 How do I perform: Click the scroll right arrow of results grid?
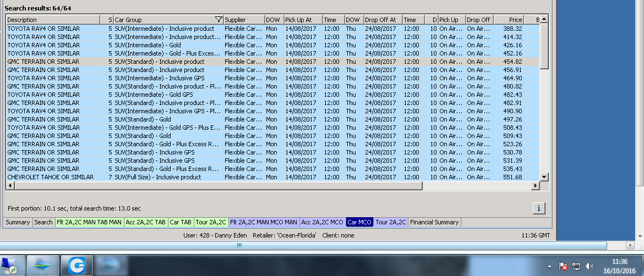click(535, 186)
